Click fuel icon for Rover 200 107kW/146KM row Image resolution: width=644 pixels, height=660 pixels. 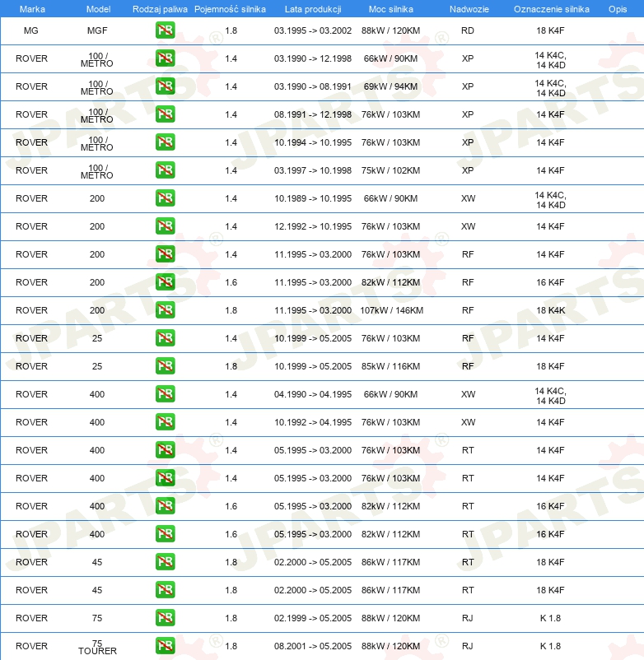[165, 310]
